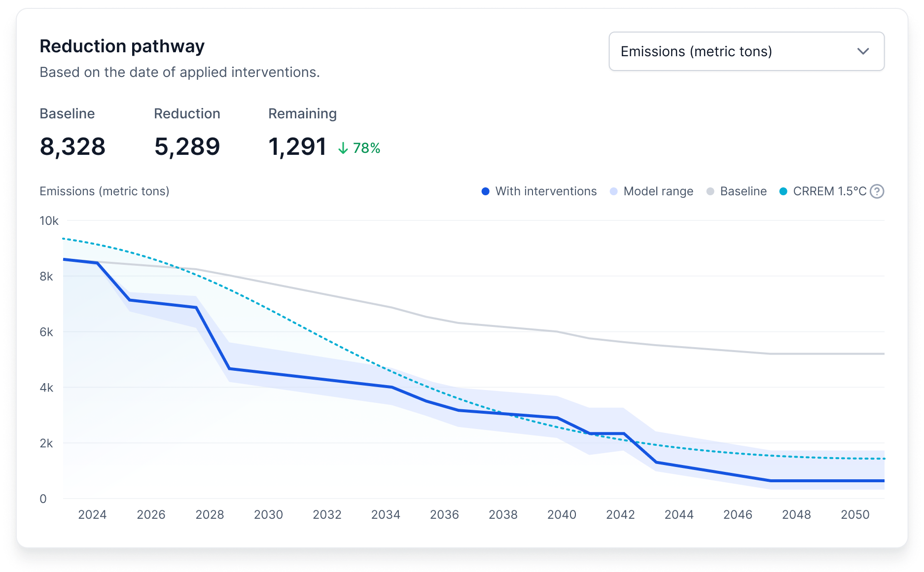
Task: Click the Reduction pathway heading
Action: coord(122,46)
